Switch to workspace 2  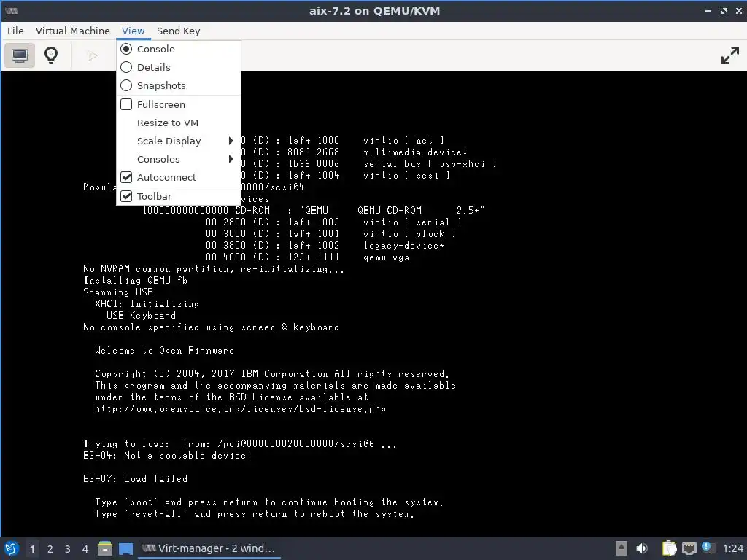(50, 549)
